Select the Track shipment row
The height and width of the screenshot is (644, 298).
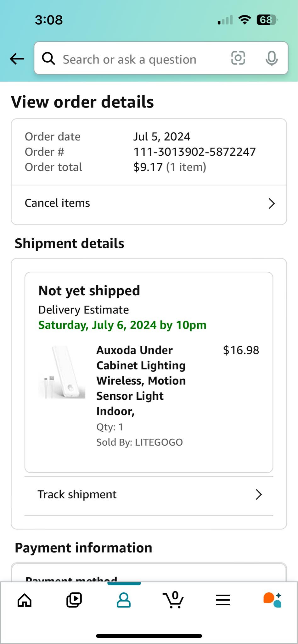tap(149, 495)
